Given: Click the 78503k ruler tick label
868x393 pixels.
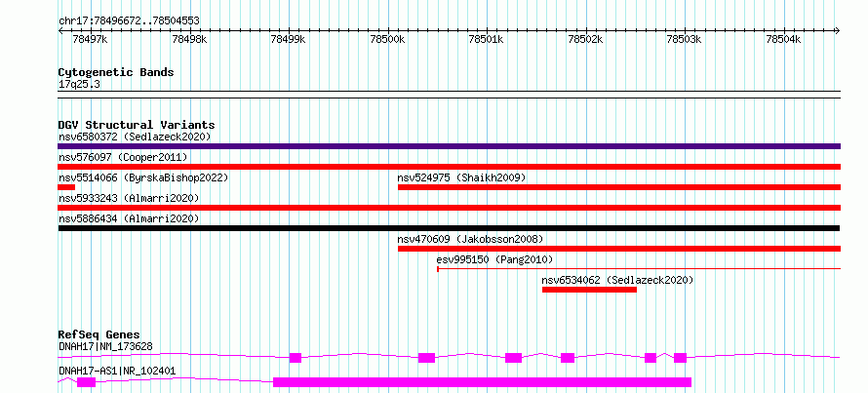Looking at the screenshot, I should 684,39.
